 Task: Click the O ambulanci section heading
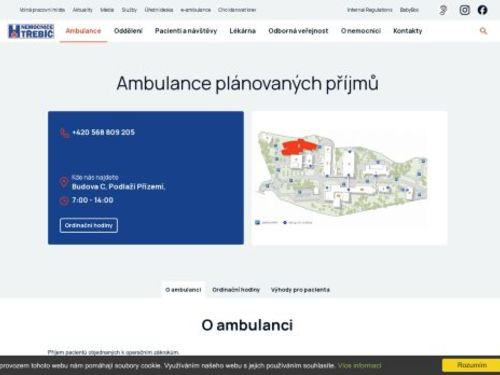point(247,325)
